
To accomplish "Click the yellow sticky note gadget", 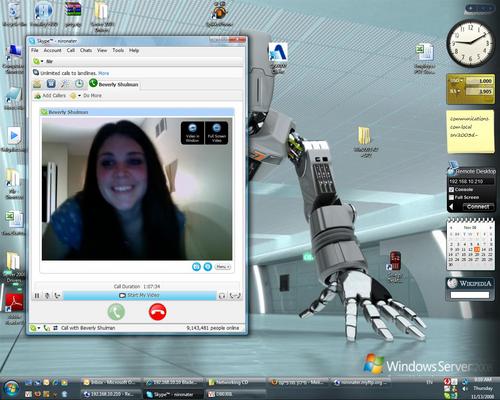I will point(470,132).
